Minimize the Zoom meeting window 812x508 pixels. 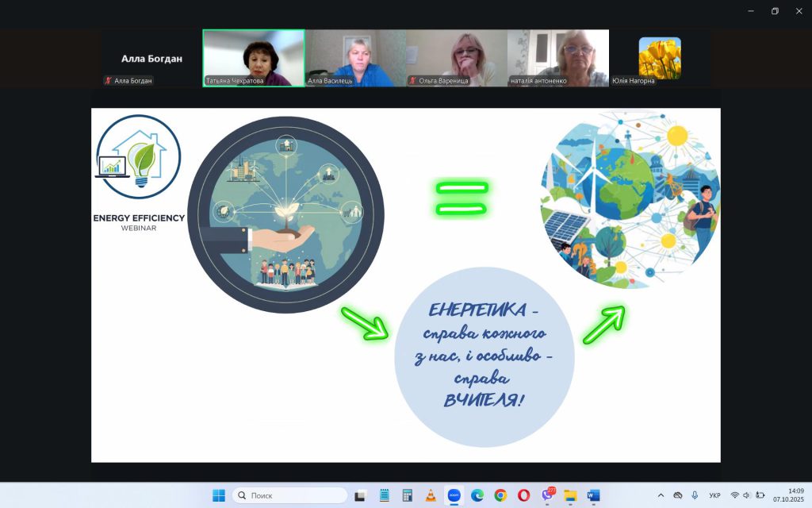[751, 11]
